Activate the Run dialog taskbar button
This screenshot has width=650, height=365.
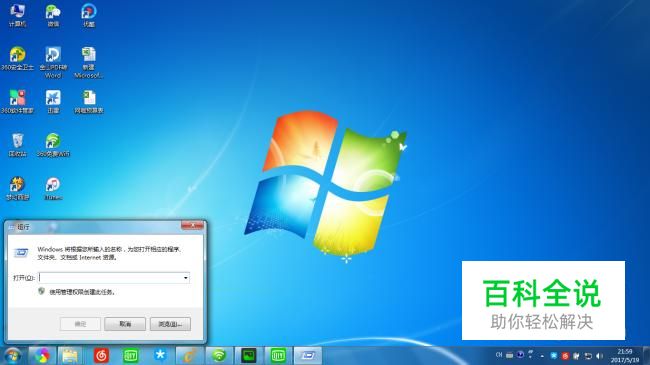308,355
